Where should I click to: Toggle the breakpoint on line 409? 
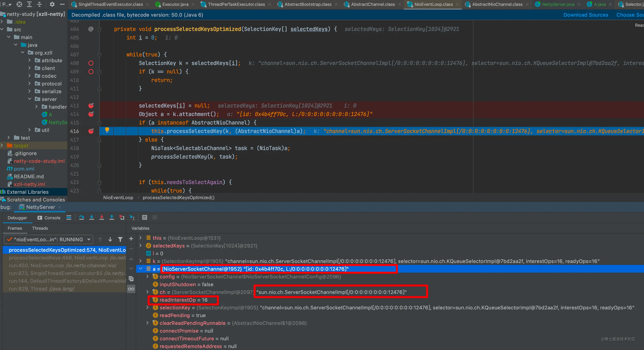[91, 72]
